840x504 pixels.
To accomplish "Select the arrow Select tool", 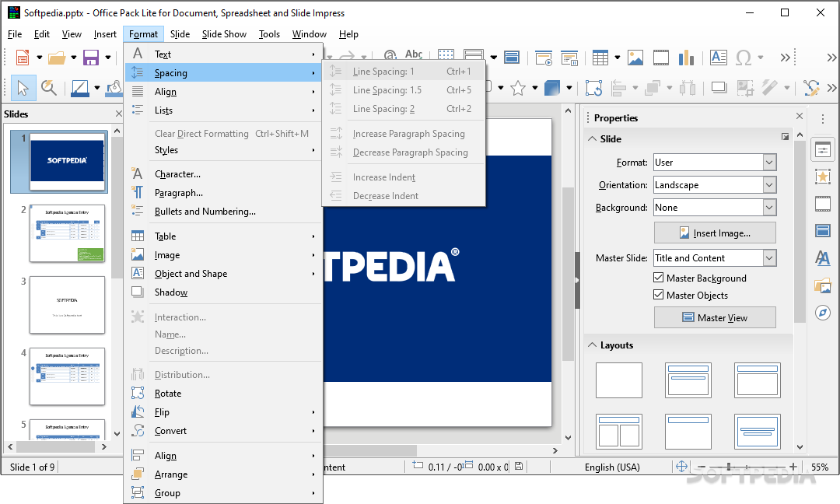I will click(23, 88).
